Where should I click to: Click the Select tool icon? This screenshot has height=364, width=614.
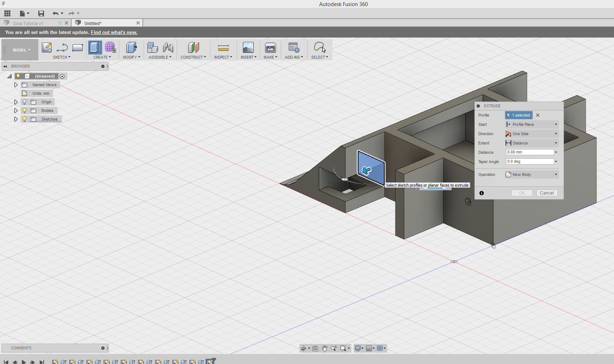tap(320, 48)
